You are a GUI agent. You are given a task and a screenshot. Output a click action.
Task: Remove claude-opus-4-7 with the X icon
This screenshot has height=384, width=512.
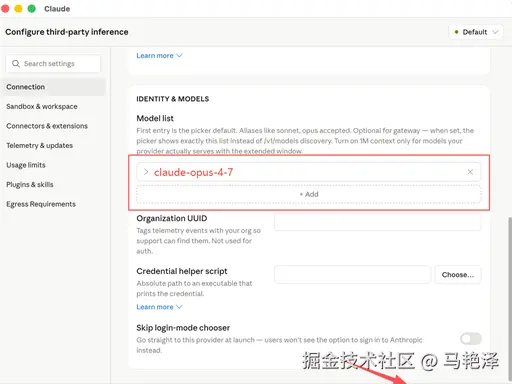click(x=470, y=172)
